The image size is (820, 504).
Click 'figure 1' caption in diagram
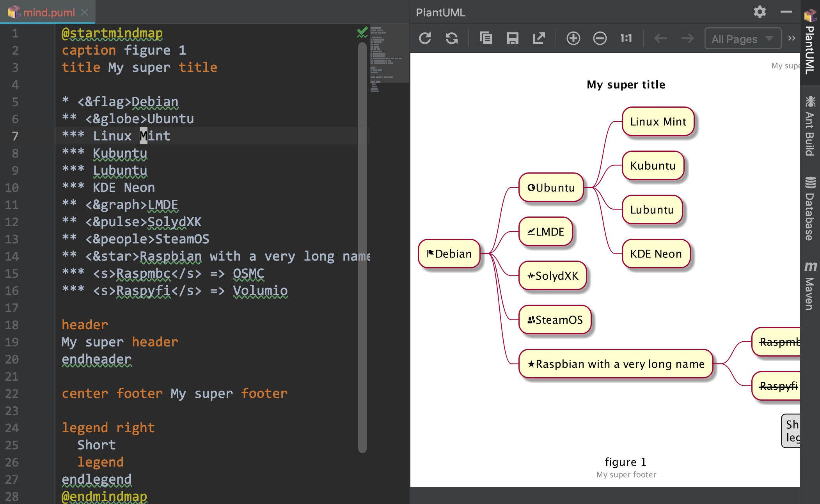626,462
